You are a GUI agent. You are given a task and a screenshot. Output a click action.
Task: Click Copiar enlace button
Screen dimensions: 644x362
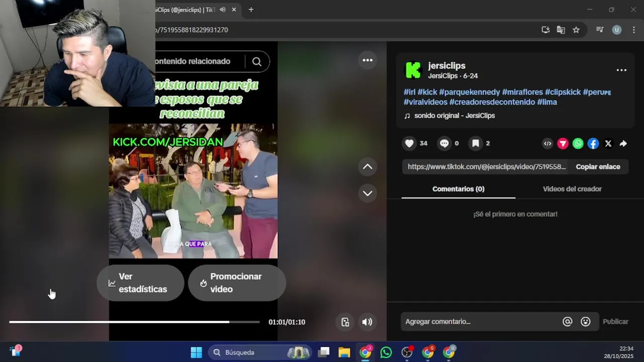(598, 167)
